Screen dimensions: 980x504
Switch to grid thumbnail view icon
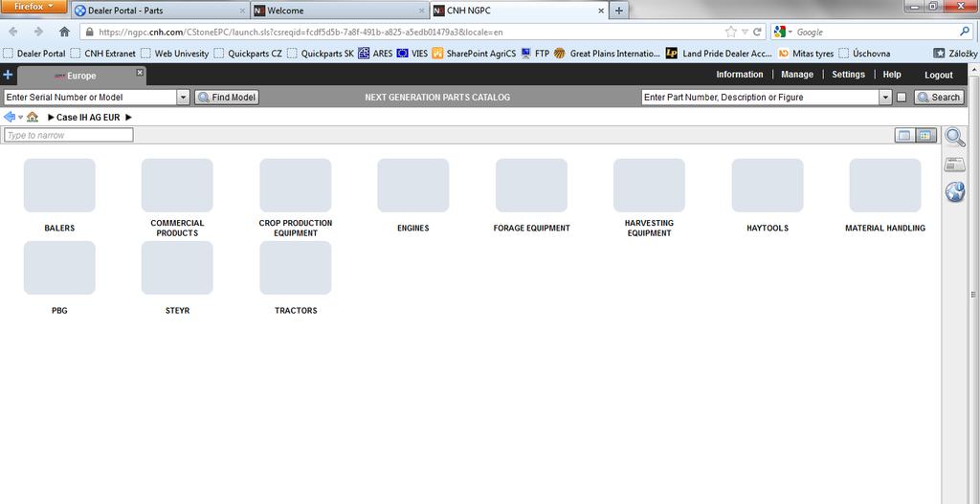[926, 136]
